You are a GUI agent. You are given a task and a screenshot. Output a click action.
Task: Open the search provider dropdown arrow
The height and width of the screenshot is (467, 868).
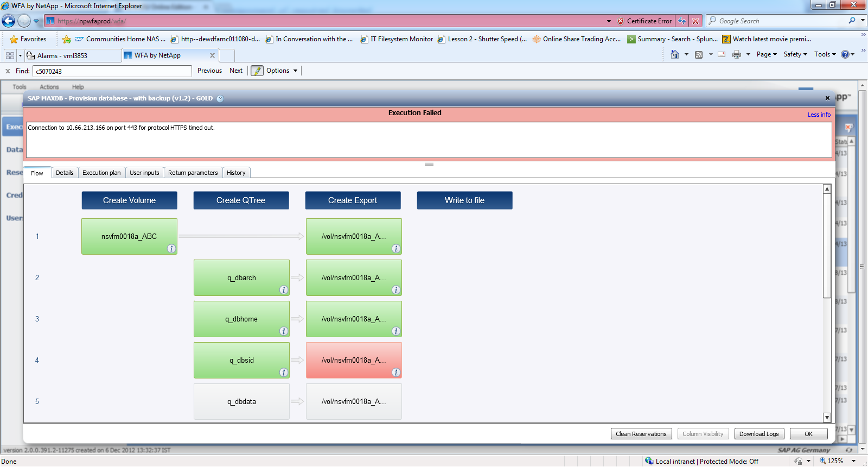point(863,21)
